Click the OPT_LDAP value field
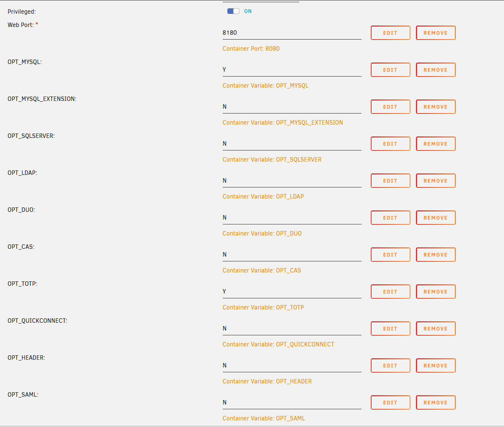This screenshot has width=504, height=427. [x=292, y=181]
